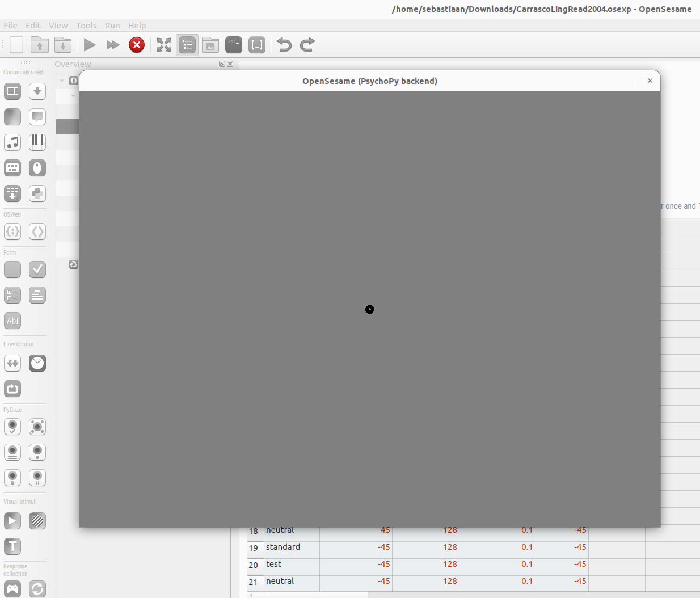Toggle the fullscreen mode button
The image size is (700, 598).
click(164, 45)
